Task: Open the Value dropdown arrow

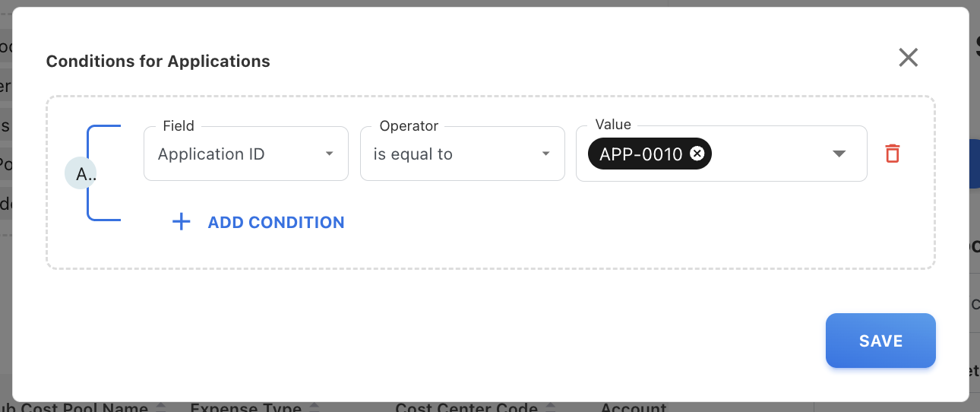Action: coord(839,154)
